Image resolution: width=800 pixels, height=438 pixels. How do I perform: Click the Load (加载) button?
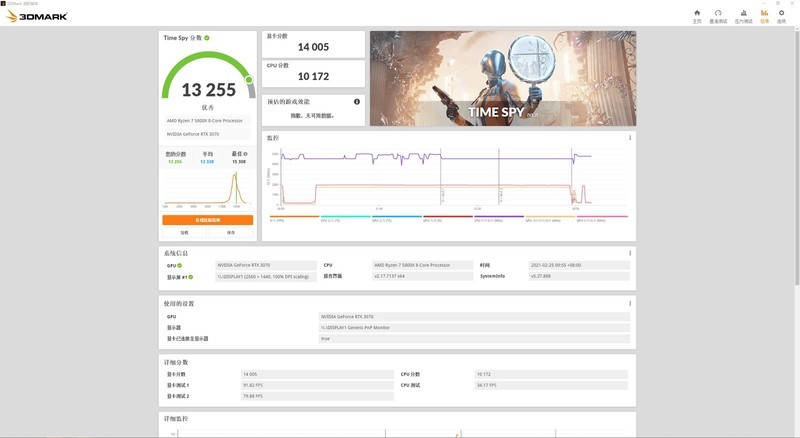click(x=184, y=232)
